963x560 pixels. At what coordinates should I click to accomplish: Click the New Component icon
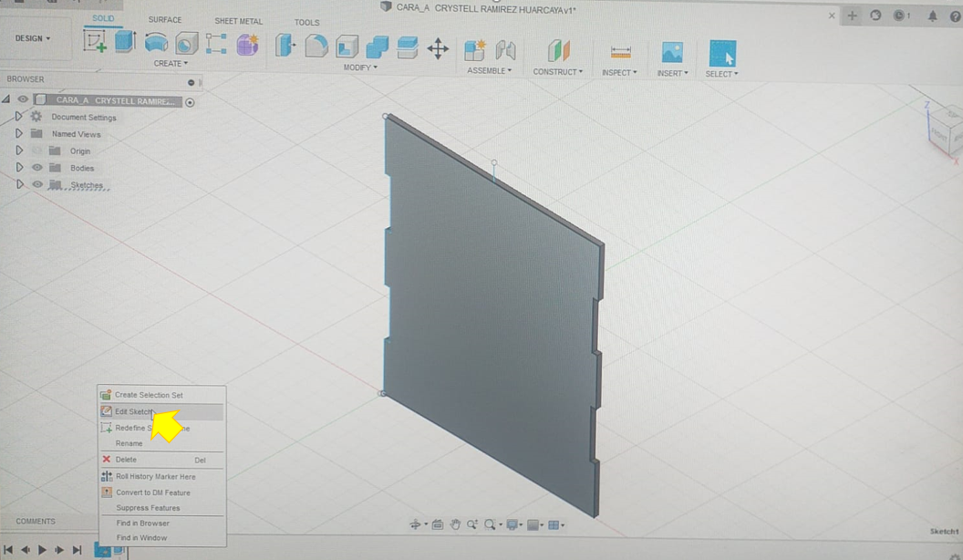point(475,50)
